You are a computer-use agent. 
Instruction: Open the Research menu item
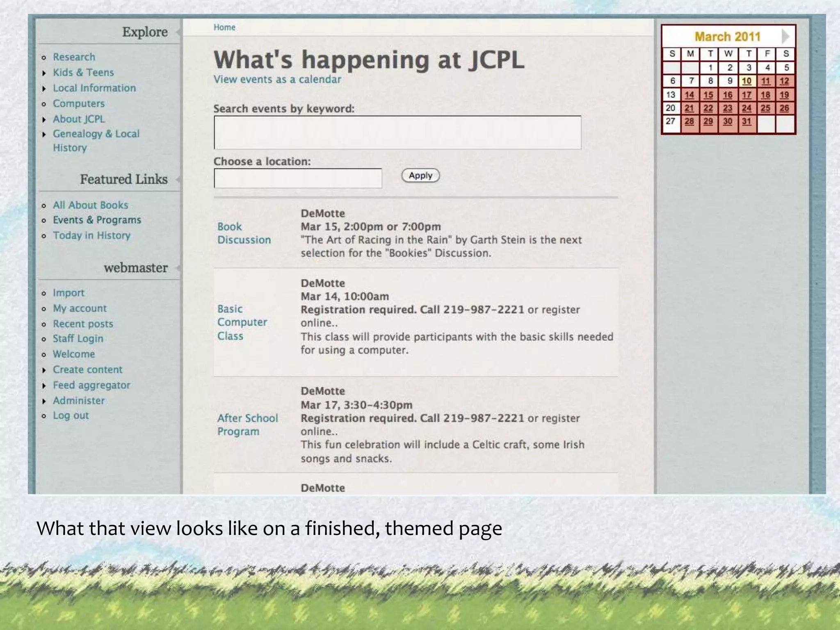74,57
